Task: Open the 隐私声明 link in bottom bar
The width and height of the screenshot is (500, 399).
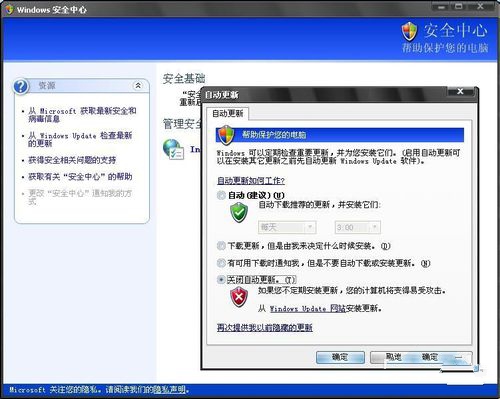Action: [171, 389]
